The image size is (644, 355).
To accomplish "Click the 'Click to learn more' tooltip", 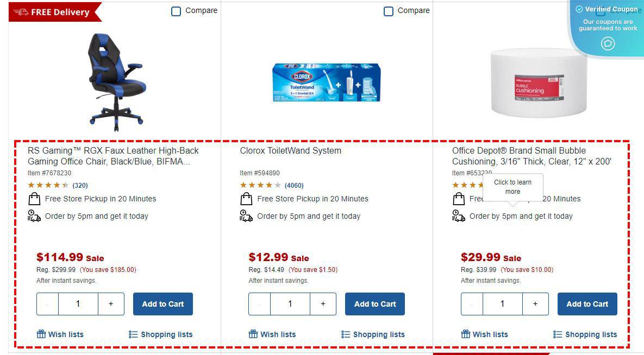I will [x=512, y=187].
